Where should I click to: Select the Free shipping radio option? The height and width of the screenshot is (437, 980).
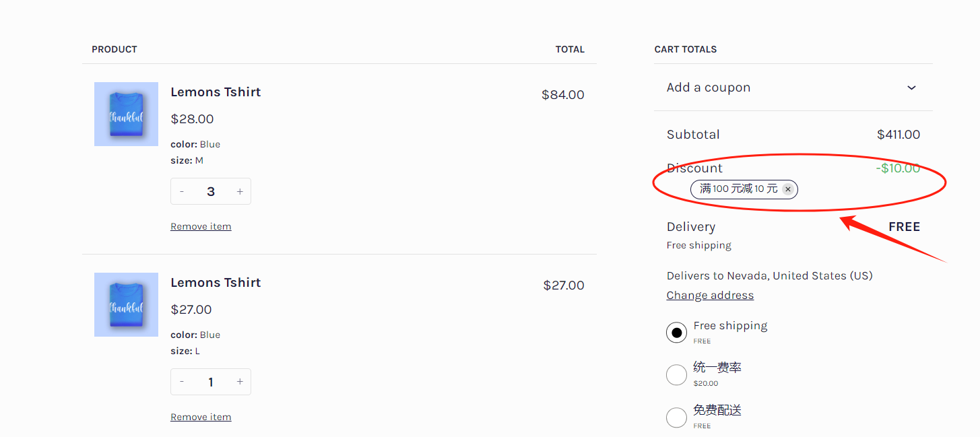coord(676,333)
